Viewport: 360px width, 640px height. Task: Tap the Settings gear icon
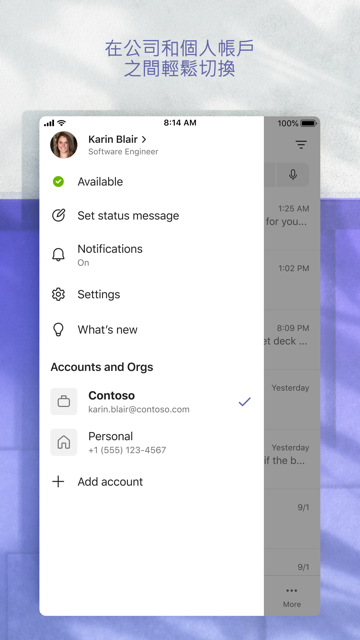click(x=58, y=294)
